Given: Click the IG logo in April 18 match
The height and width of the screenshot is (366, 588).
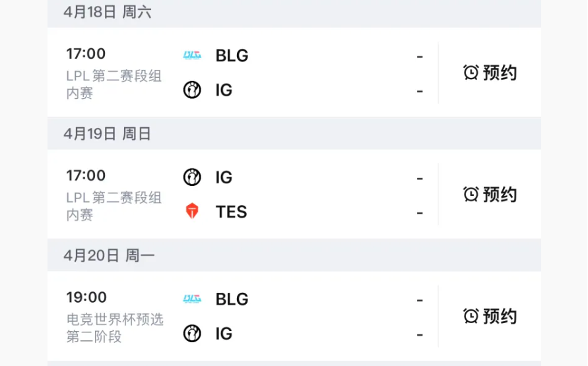Looking at the screenshot, I should pyautogui.click(x=192, y=90).
